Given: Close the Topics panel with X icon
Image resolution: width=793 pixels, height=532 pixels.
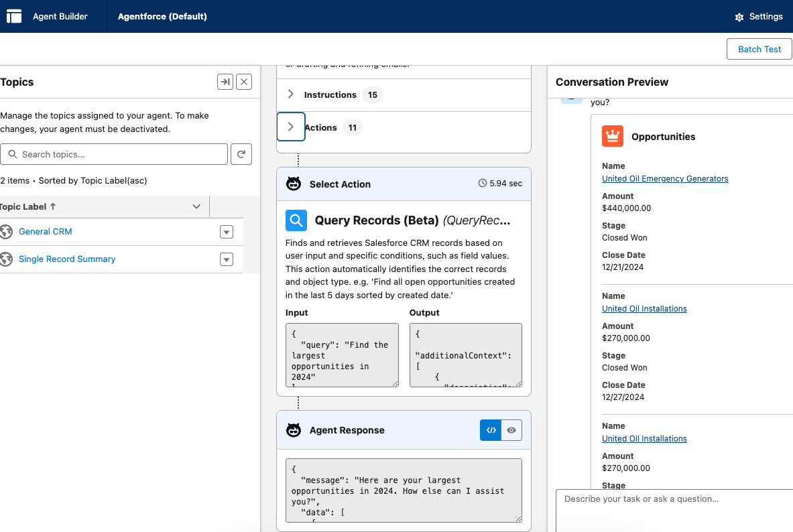Looking at the screenshot, I should coord(245,82).
